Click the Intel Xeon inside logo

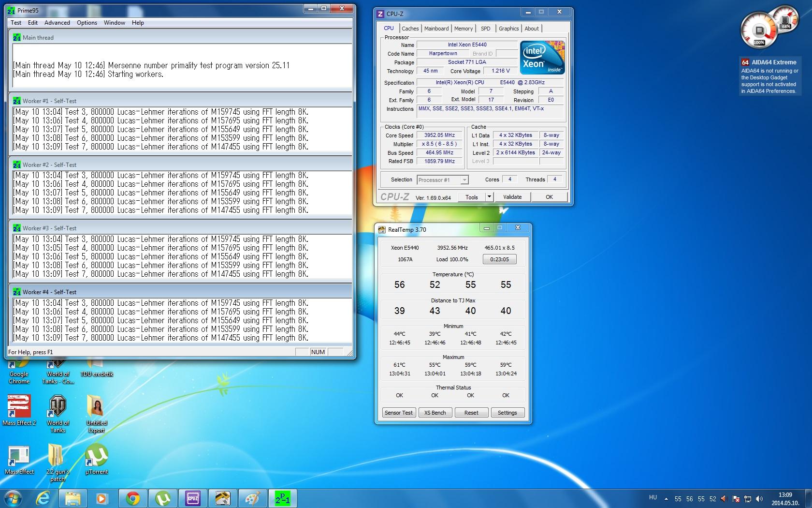point(542,58)
